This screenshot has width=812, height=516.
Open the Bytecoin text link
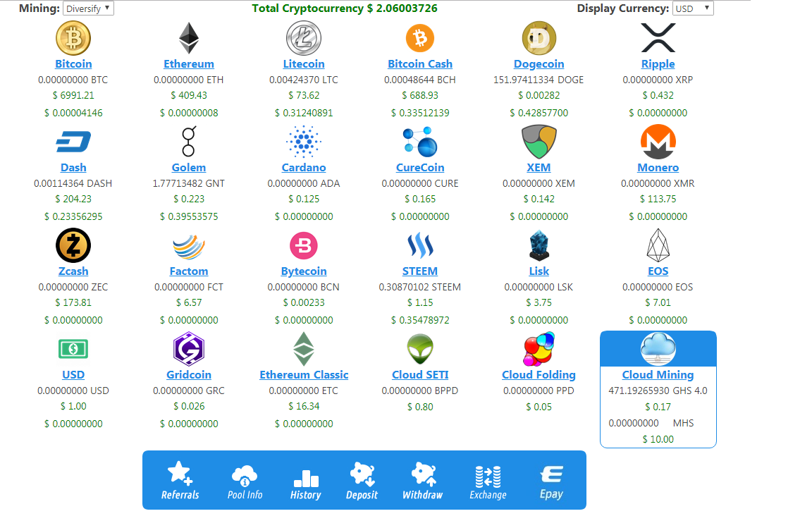304,271
